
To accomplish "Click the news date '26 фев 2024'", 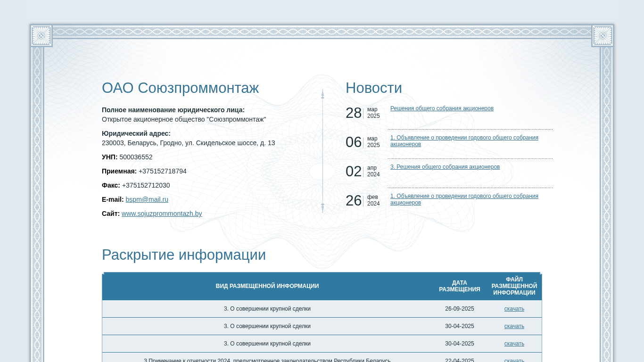I will click(x=363, y=201).
